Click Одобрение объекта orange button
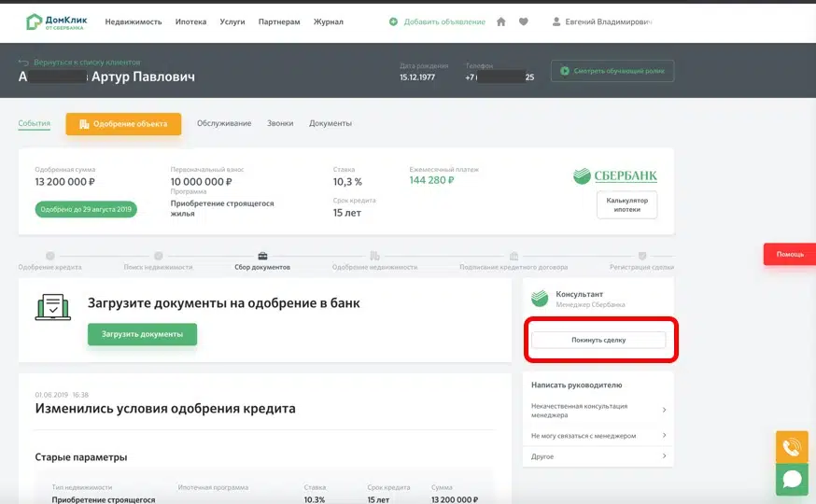Image resolution: width=816 pixels, height=504 pixels. coord(123,124)
